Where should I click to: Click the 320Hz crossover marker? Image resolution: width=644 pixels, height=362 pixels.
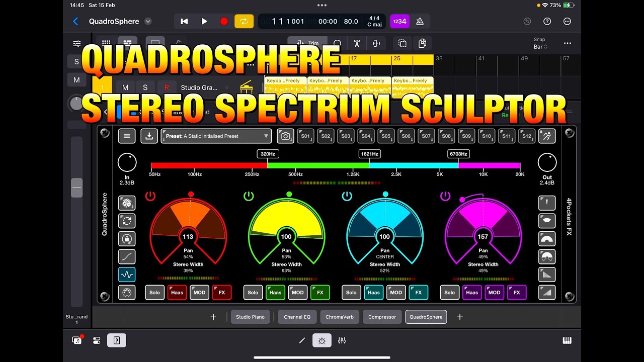click(x=267, y=154)
